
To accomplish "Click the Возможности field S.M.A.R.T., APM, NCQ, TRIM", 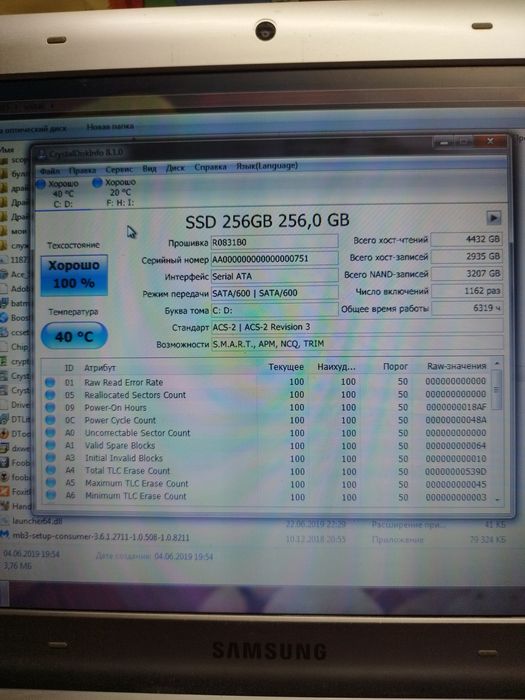I will coord(357,343).
